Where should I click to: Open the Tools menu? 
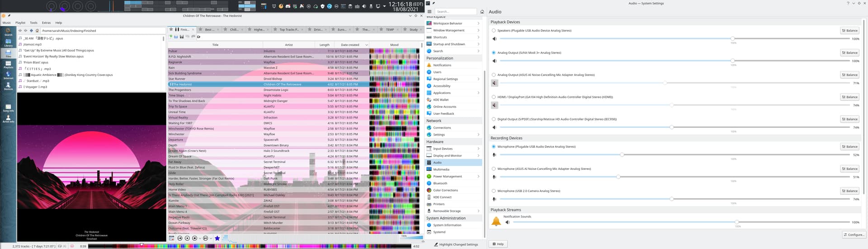point(33,23)
